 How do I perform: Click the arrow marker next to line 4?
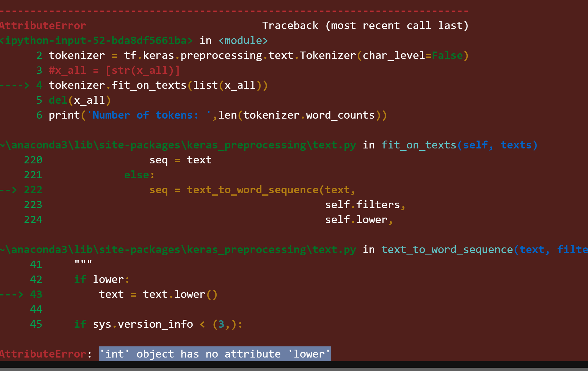click(x=15, y=85)
